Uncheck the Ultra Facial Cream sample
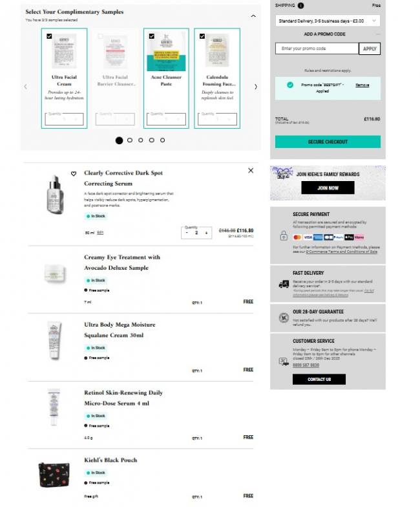This screenshot has width=420, height=507. 49,36
